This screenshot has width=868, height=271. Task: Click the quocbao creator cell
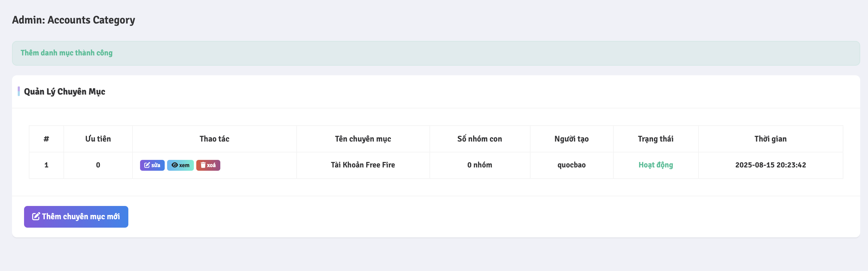(571, 165)
